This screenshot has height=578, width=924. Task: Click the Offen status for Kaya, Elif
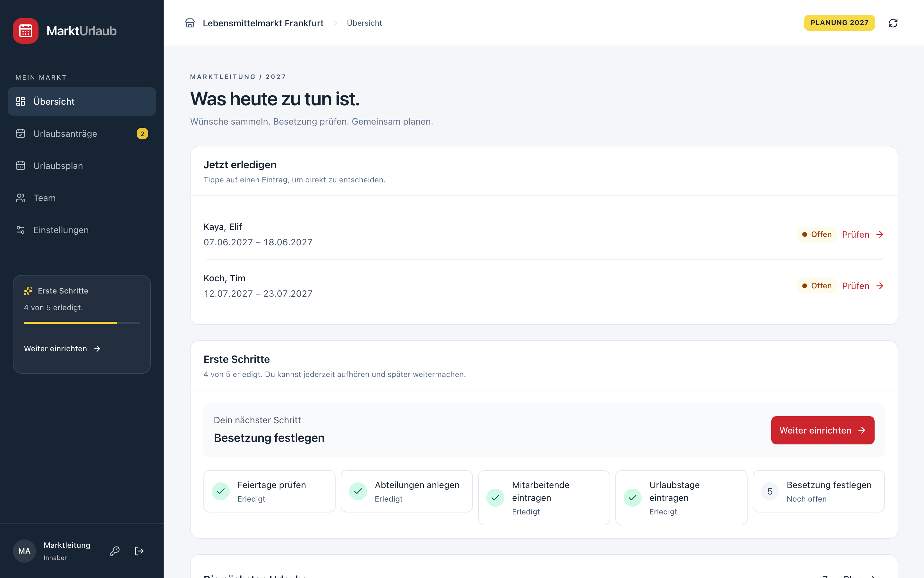(817, 234)
